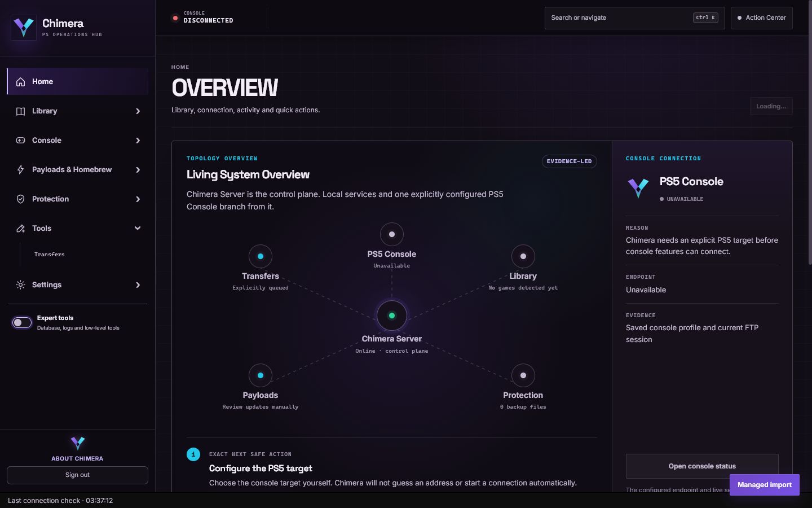
Task: Click the Console gamepad icon
Action: (20, 141)
